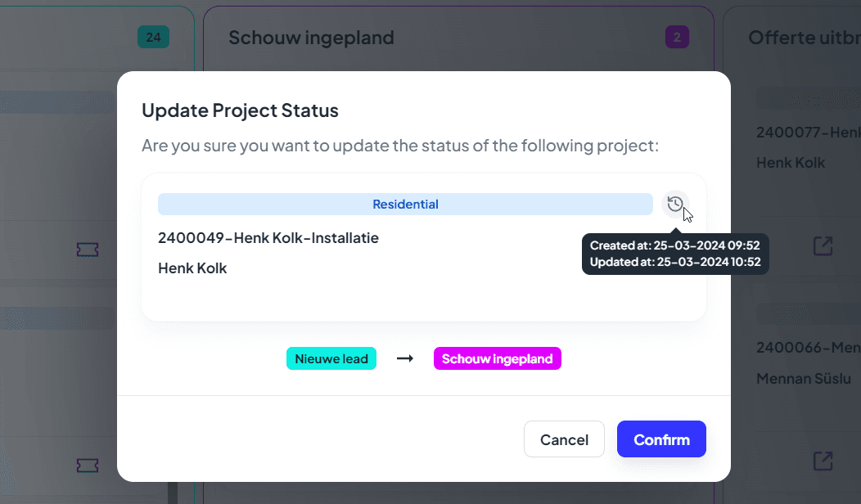
Task: Select the magenta Schouw ingepland status badge
Action: click(x=497, y=358)
